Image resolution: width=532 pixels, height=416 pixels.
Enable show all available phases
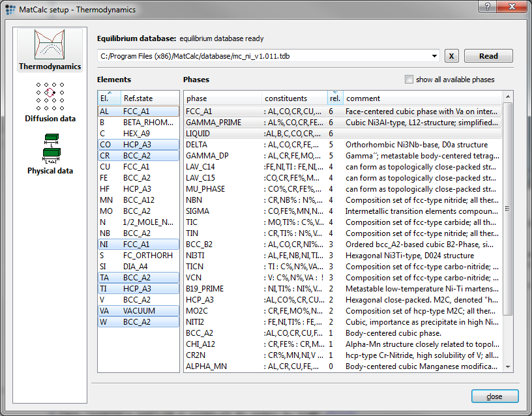click(x=409, y=80)
